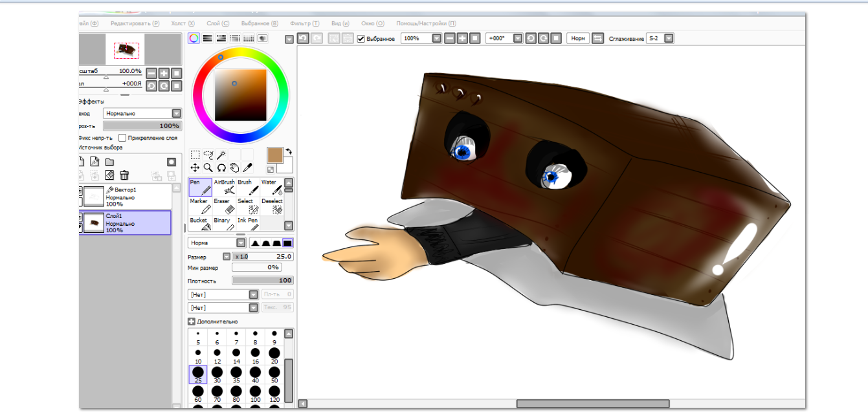Click the Норм toolbar button

point(578,38)
